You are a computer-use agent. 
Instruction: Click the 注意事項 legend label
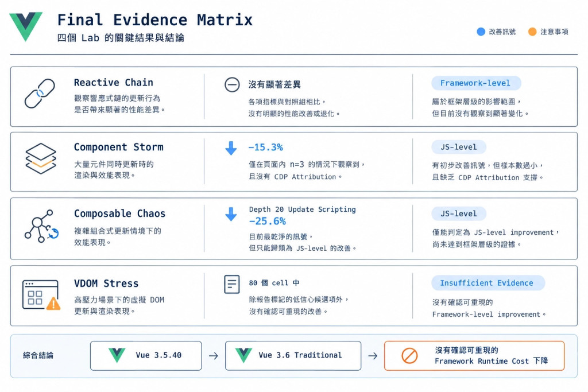pos(554,32)
